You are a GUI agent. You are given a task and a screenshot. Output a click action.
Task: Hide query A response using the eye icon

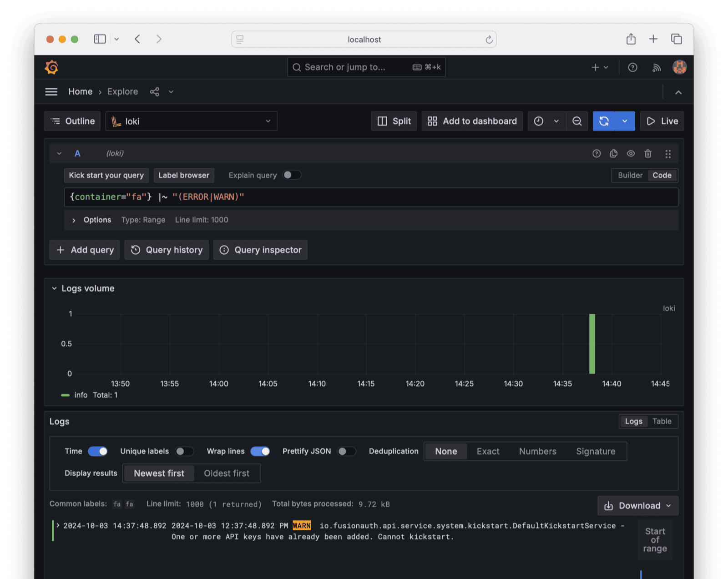(x=631, y=153)
